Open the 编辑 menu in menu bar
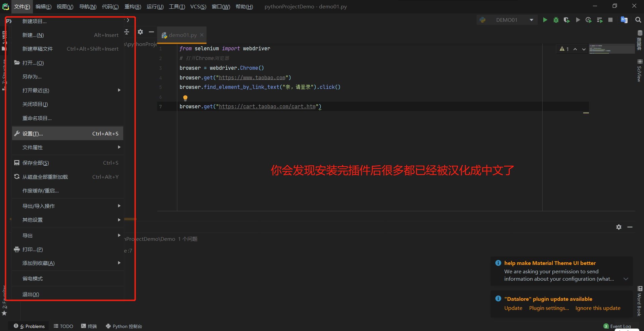Image resolution: width=644 pixels, height=331 pixels. 43,7
